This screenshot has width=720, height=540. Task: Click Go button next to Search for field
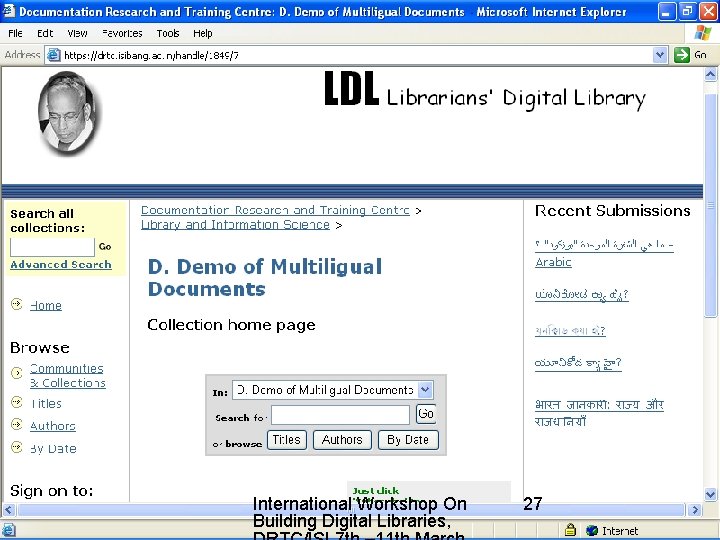tap(426, 414)
